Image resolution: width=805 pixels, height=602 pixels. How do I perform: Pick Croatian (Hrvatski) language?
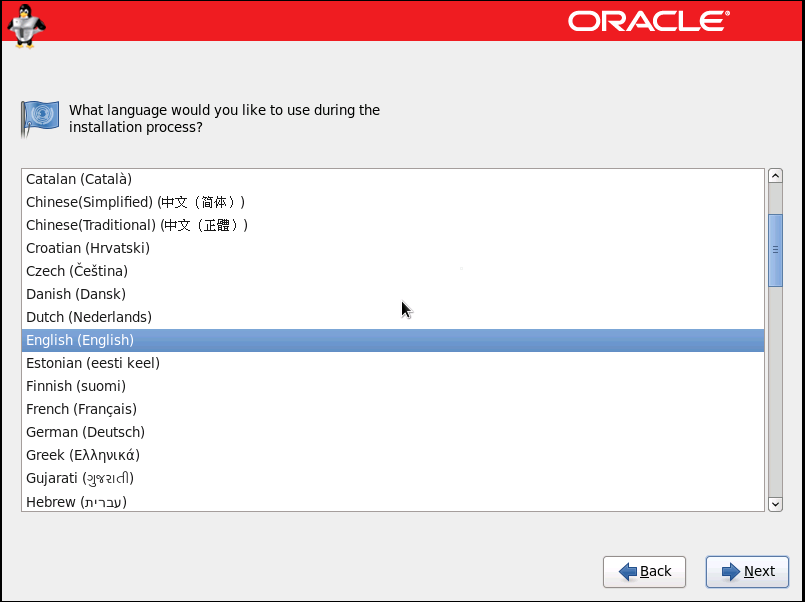[x=88, y=248]
